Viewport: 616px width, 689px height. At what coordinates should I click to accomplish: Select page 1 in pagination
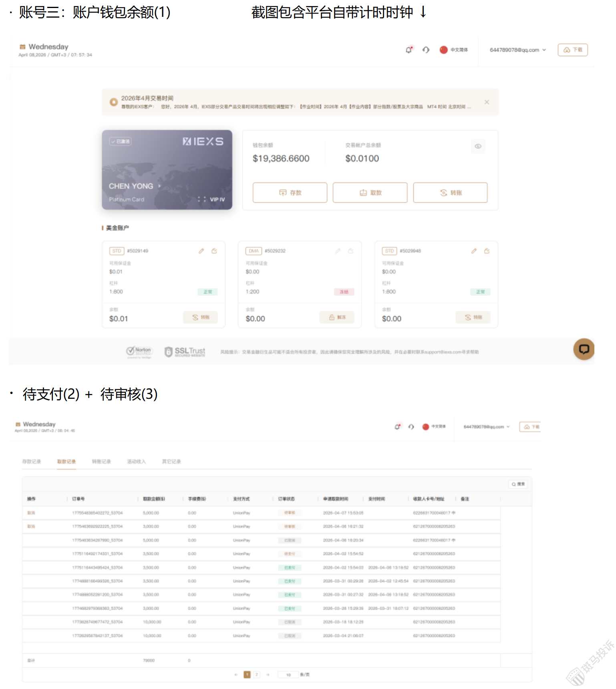247,675
